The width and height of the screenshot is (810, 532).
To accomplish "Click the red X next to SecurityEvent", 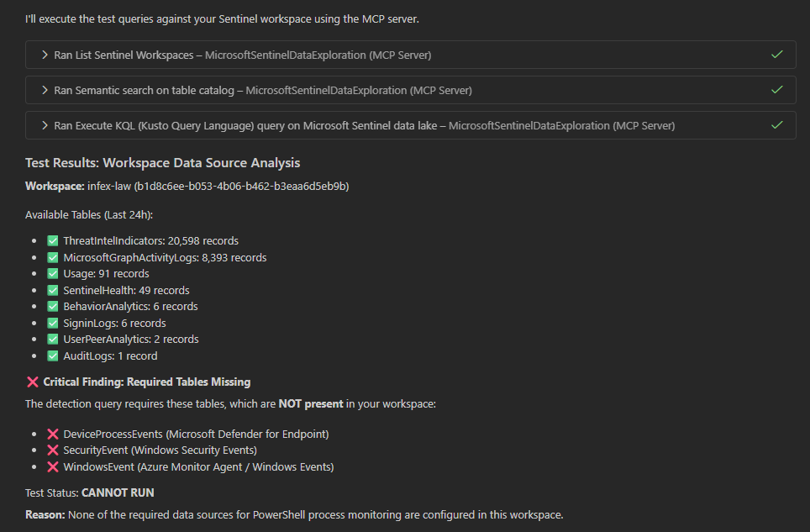I will tap(53, 450).
